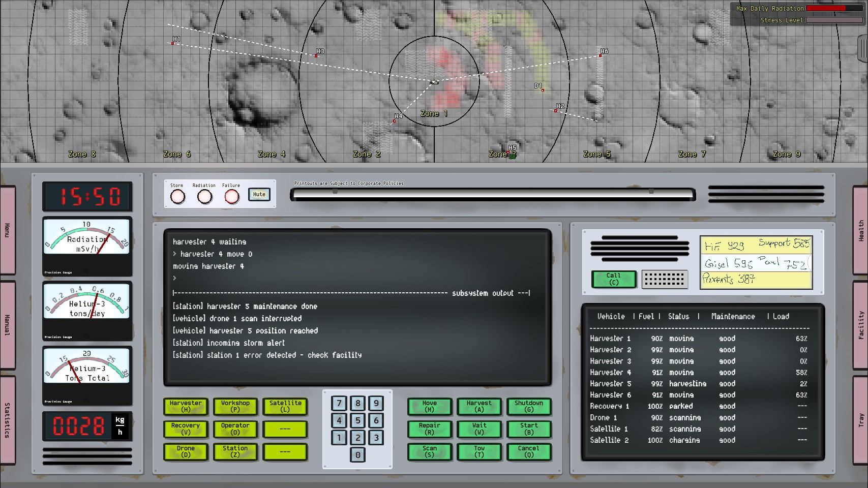Click the Harvest (A) action button
Screen dimensions: 868x488
[x=479, y=406]
